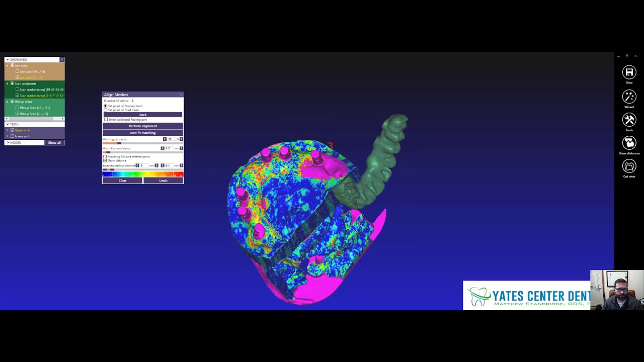Viewport: 644px width, 362px height.
Task: Decrease the accepted distance value
Action: tap(137, 165)
